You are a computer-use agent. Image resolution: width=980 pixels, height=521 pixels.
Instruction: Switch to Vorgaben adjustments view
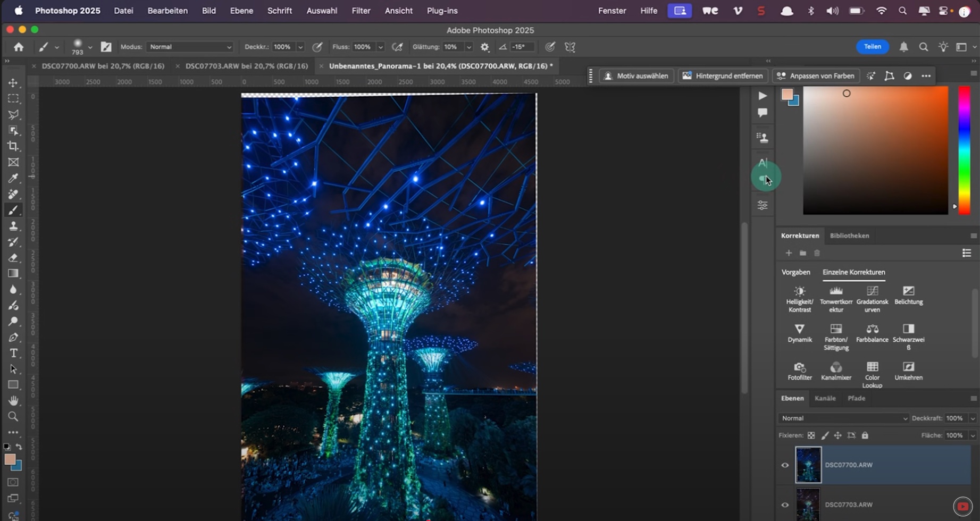795,272
